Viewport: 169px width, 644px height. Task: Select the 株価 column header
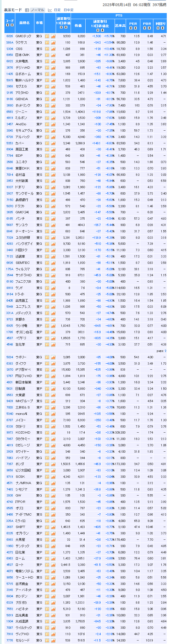[x=78, y=26]
